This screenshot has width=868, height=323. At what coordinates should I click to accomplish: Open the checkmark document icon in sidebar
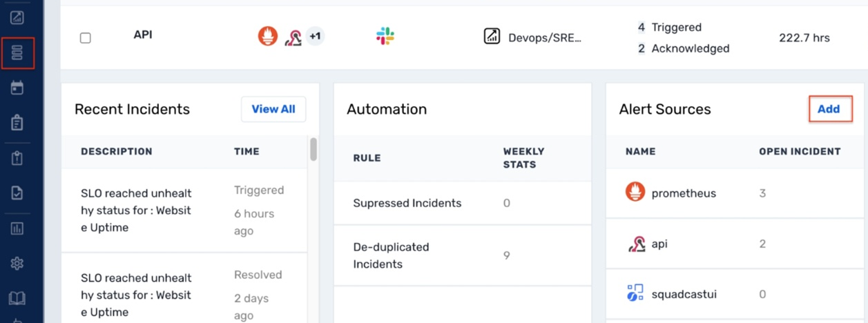(x=17, y=193)
